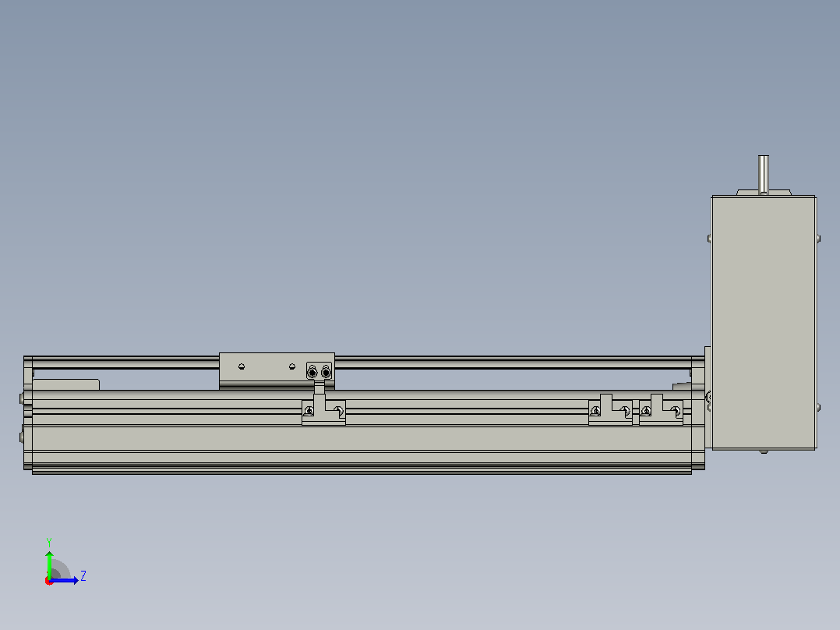This screenshot has height=630, width=840.
Task: Select the small plate inside the left end
Action: pyautogui.click(x=66, y=384)
